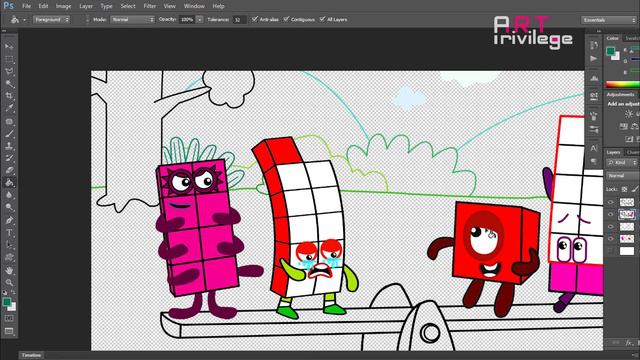Click the foreground color swatch in toolbox

click(x=7, y=302)
